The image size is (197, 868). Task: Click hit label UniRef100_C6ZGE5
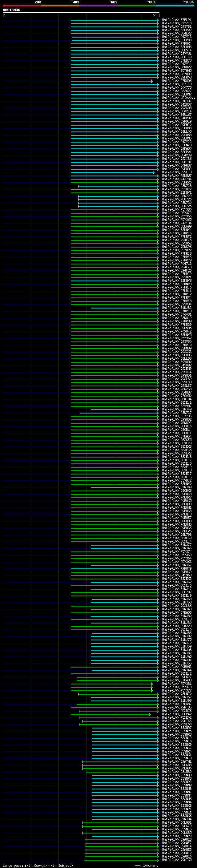(x=177, y=440)
